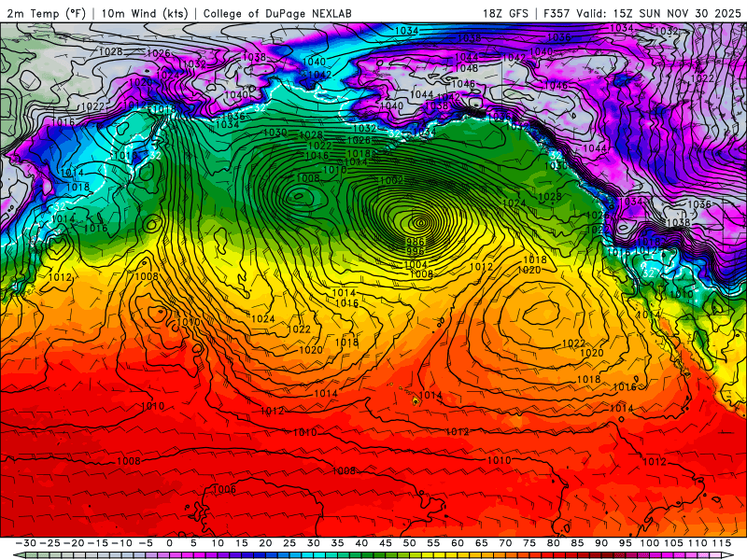Click the -20 value on the temperature scale
Image resolution: width=747 pixels, height=560 pixels.
click(74, 543)
